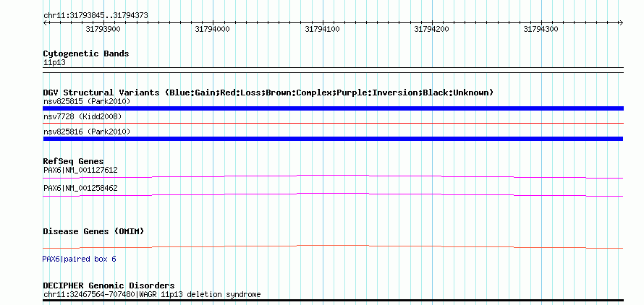Click the left arrow end of ruler

pos(45,22)
